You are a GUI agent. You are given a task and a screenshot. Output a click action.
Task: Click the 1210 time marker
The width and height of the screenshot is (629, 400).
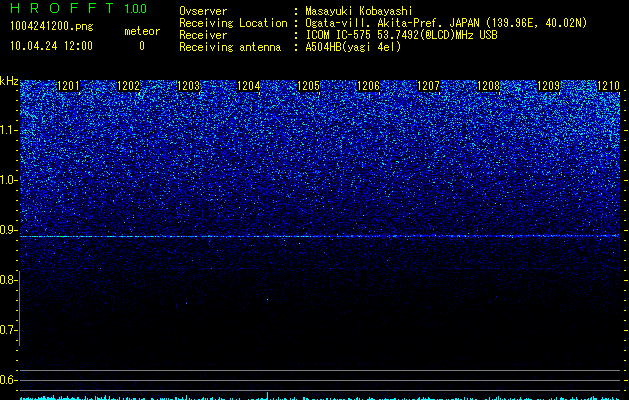(x=609, y=86)
